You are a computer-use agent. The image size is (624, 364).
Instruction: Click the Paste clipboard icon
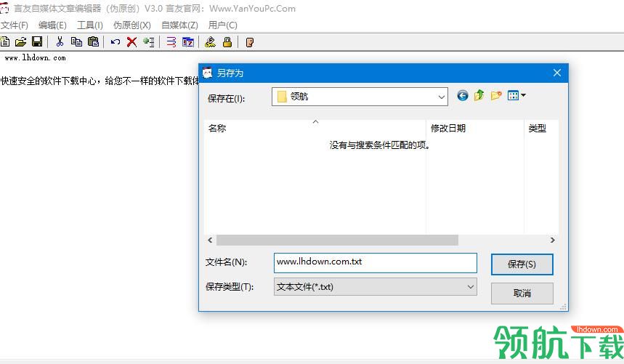pos(93,41)
